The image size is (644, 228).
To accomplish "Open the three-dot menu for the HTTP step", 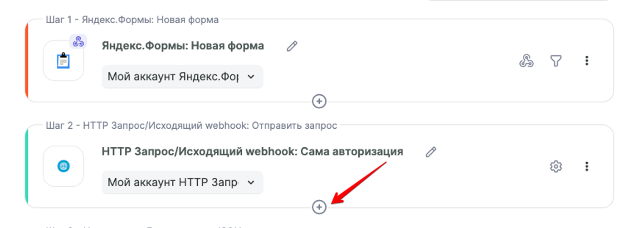I will click(587, 167).
